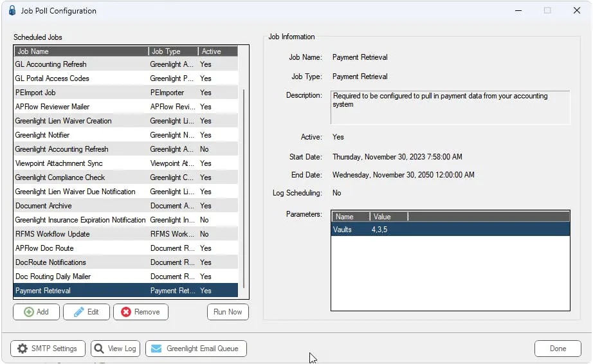Click the red X Remove icon

126,312
